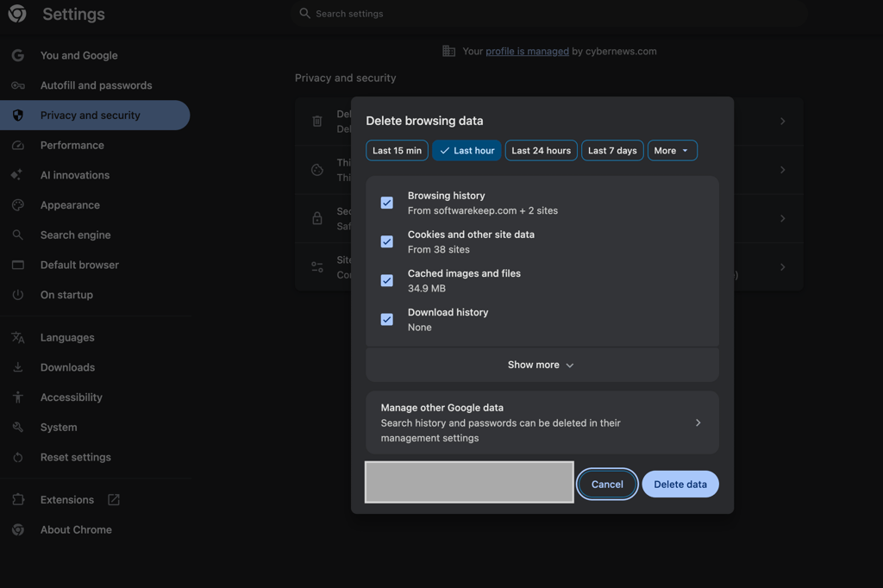Click the 'From 38 sites' text
Image resolution: width=883 pixels, height=588 pixels.
[439, 249]
